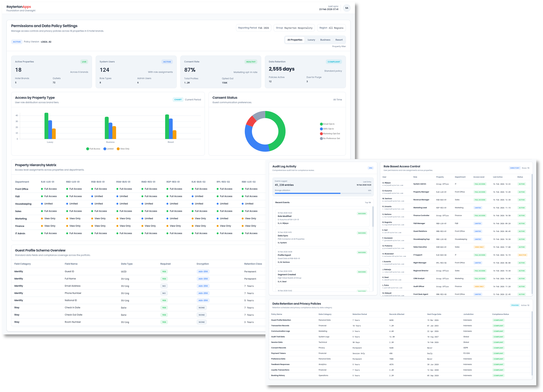Click the COMPLIANT badge on Data Retention card

coord(334,62)
